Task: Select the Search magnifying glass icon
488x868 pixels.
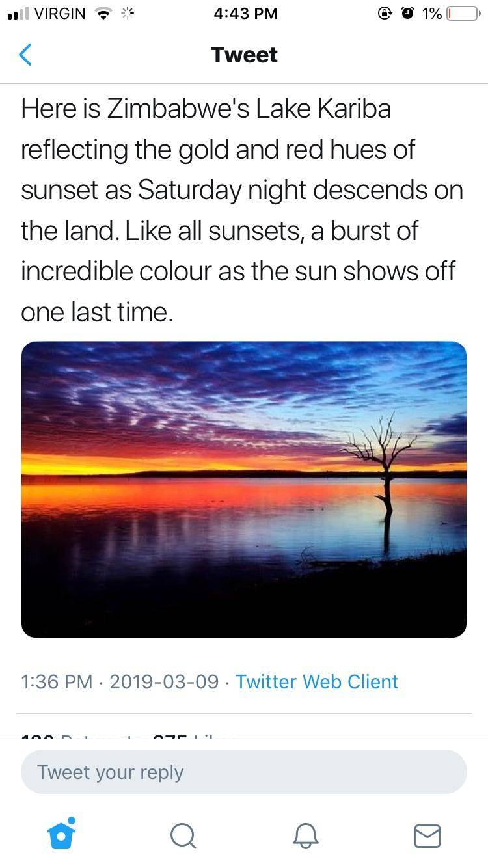Action: click(183, 836)
